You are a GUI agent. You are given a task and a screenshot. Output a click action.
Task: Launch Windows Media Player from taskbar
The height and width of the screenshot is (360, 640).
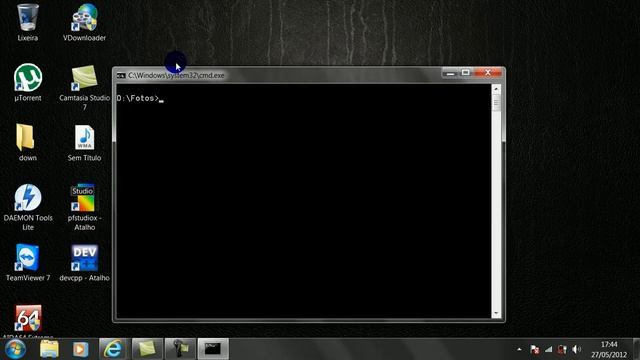(x=80, y=349)
